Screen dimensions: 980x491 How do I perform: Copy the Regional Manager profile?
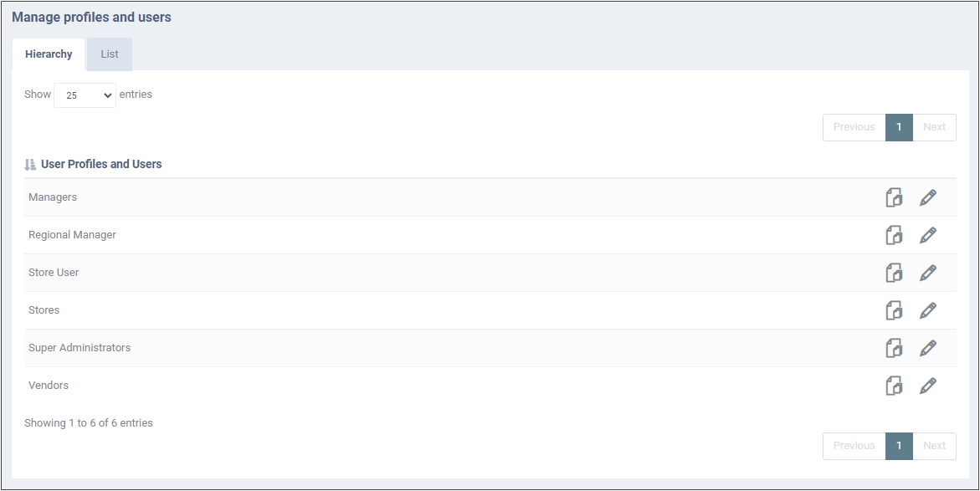coord(895,235)
